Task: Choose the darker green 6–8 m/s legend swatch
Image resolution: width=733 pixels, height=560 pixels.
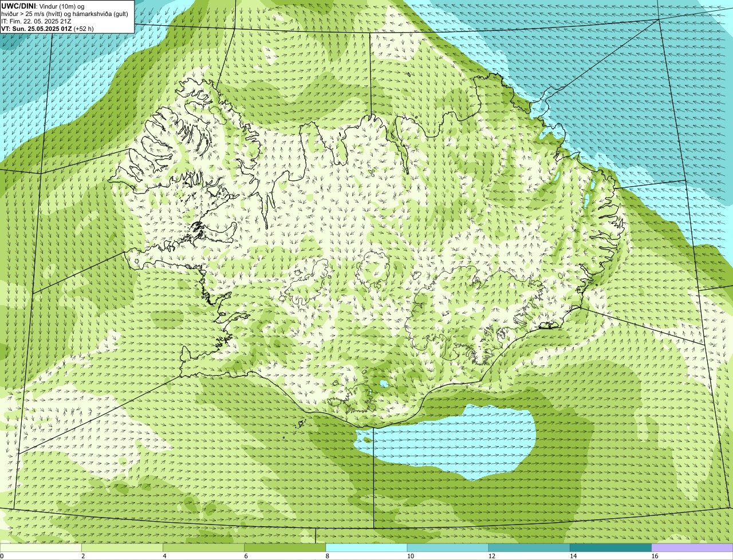Action: click(285, 547)
